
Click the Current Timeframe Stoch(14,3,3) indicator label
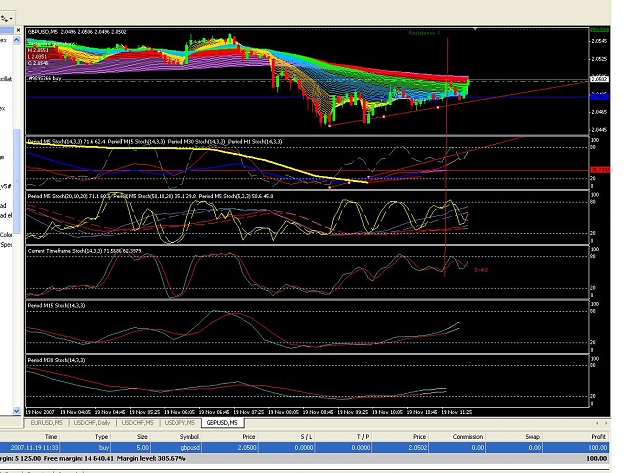click(x=85, y=251)
